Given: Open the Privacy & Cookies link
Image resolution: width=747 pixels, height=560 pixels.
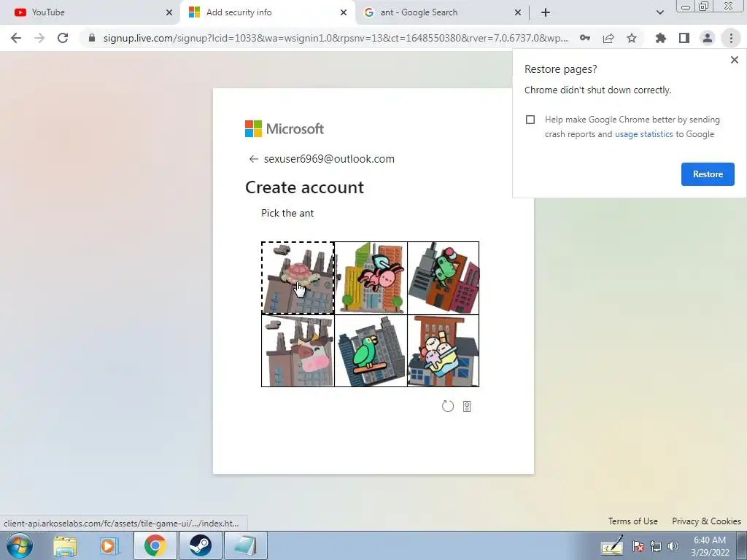Looking at the screenshot, I should 706,521.
